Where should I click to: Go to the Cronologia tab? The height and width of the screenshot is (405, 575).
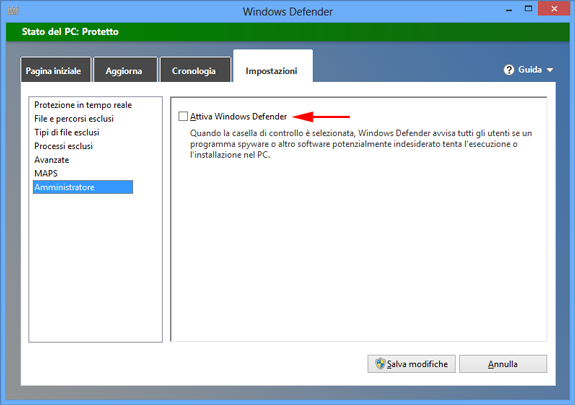pos(195,70)
